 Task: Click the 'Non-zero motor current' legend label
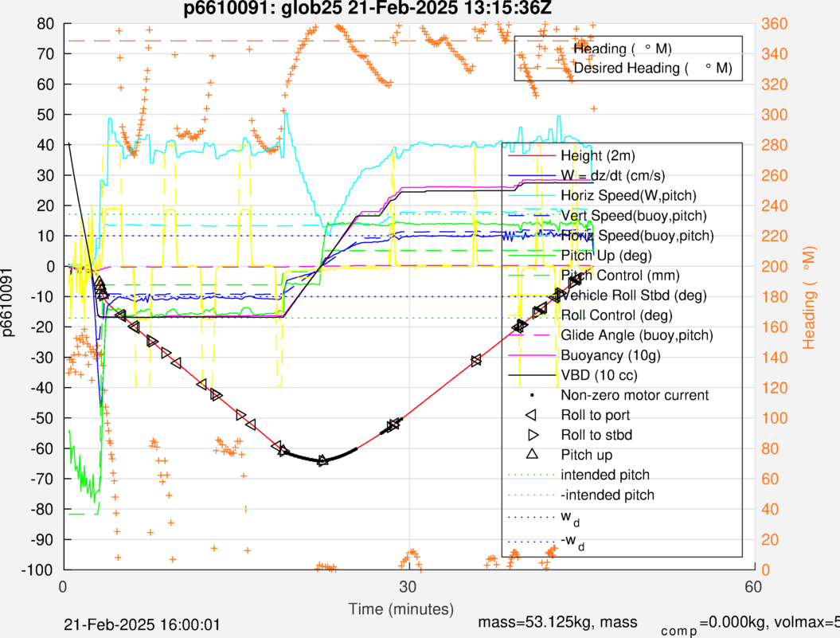tap(635, 395)
